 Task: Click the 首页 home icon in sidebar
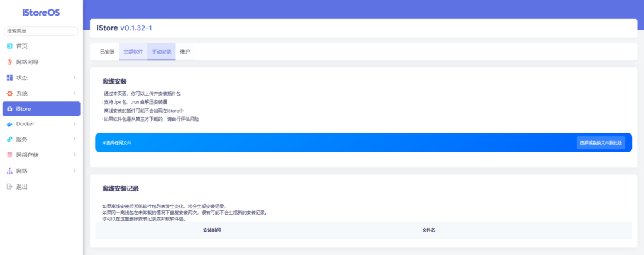(10, 47)
